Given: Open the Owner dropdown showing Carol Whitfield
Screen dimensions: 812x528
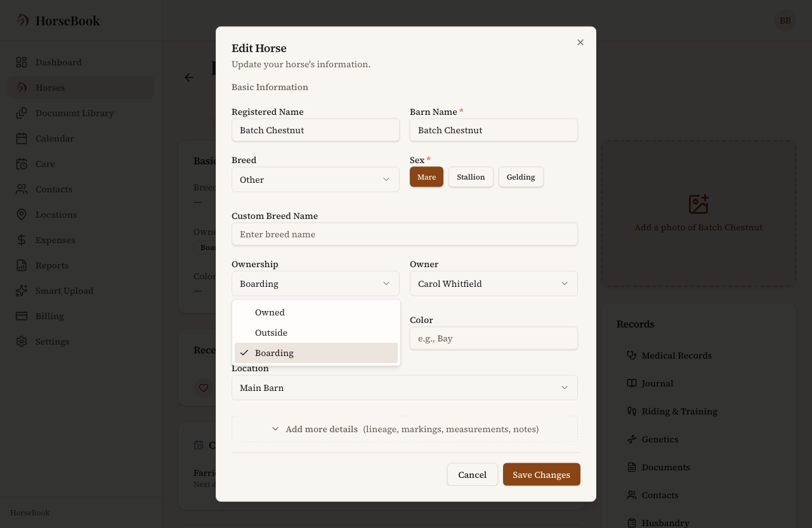Looking at the screenshot, I should (x=494, y=284).
